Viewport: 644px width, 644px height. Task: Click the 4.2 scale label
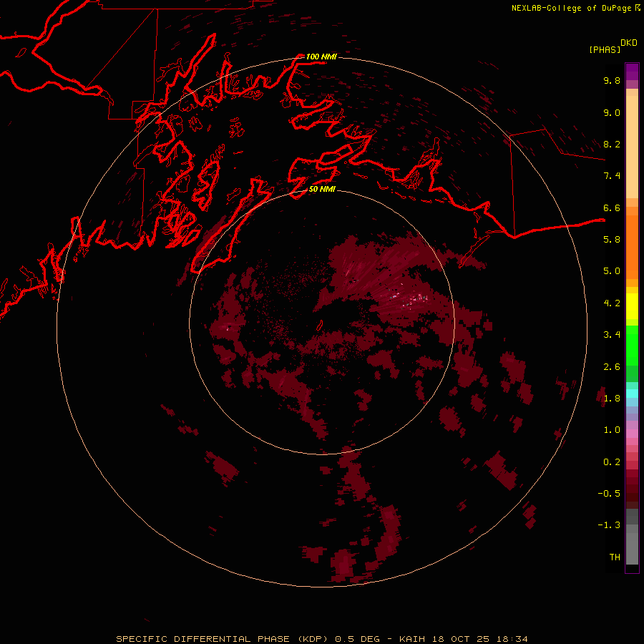[612, 303]
